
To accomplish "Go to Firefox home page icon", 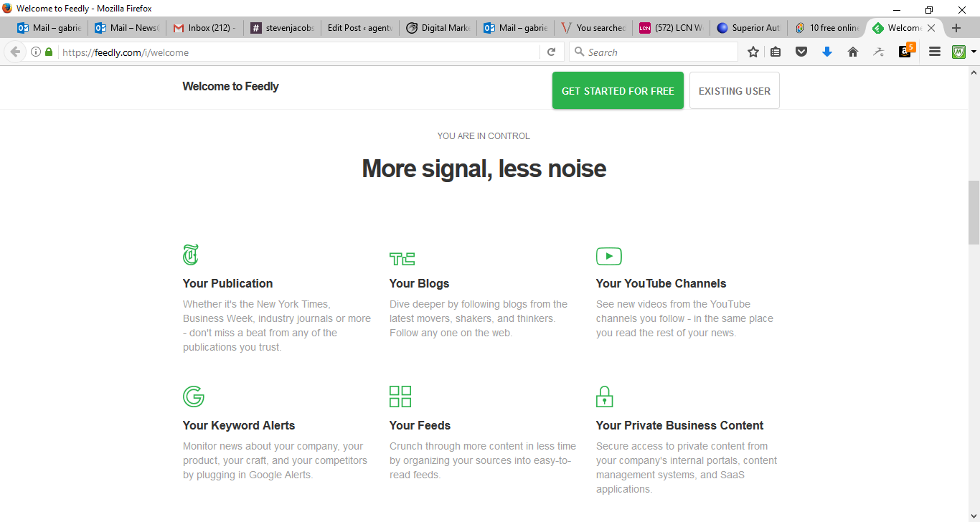I will 853,52.
